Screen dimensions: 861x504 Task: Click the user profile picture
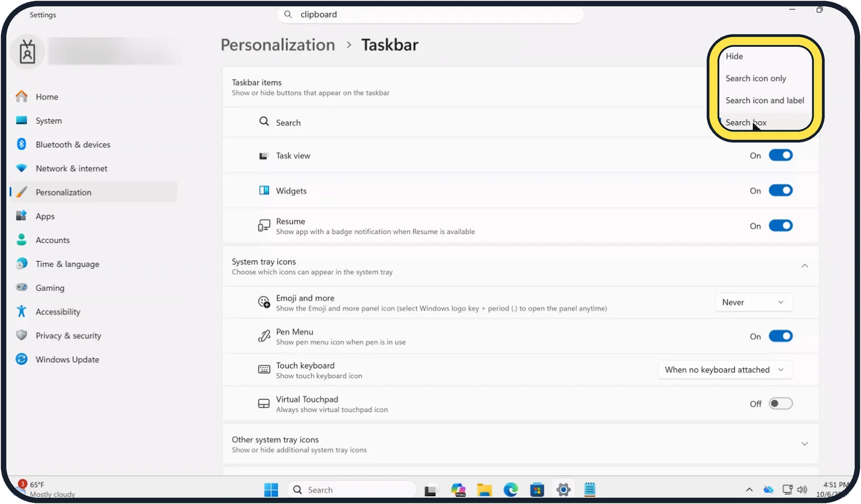click(x=27, y=52)
